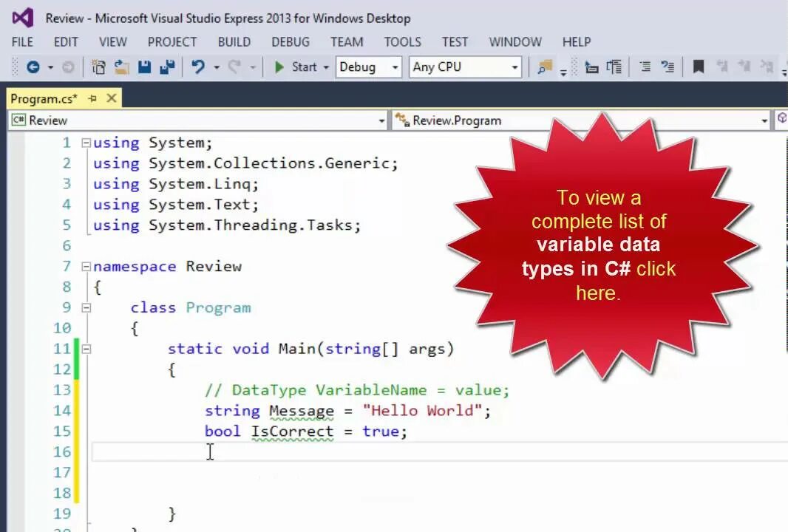The height and width of the screenshot is (532, 788).
Task: Open the HELP menu
Action: tap(577, 41)
